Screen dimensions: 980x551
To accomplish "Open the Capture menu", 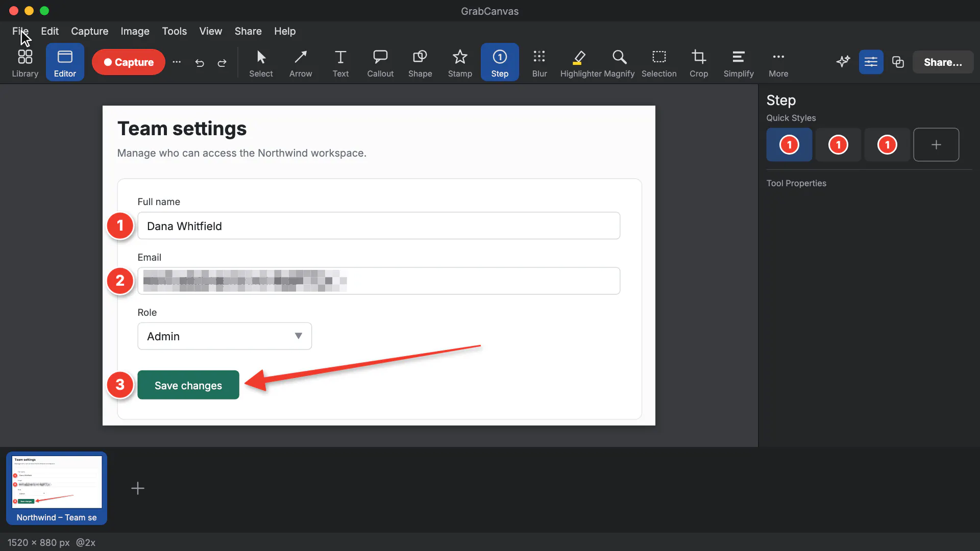I will coord(89,31).
